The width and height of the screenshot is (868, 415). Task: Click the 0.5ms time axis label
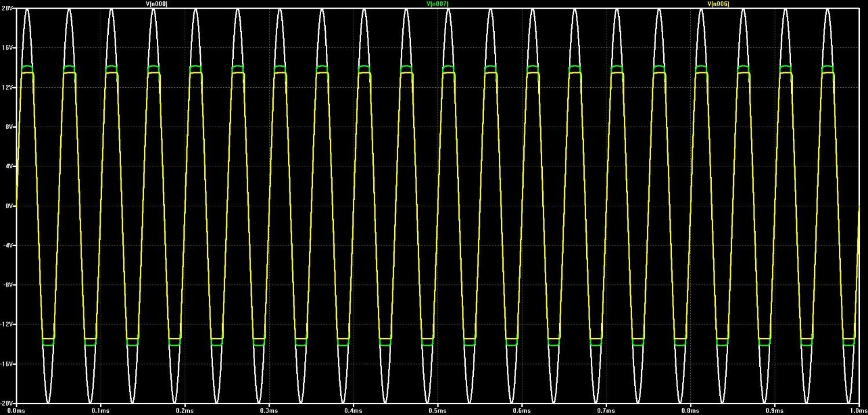pos(437,410)
